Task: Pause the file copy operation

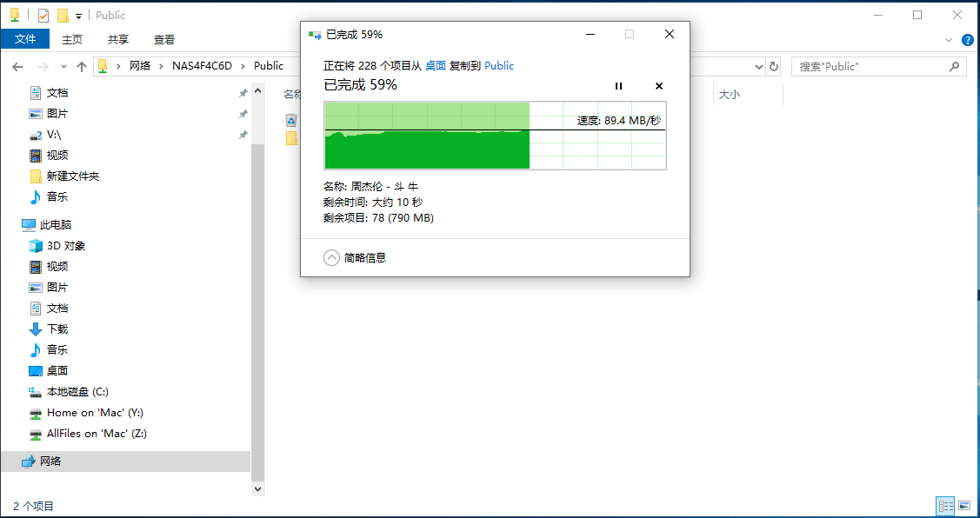Action: click(x=618, y=86)
